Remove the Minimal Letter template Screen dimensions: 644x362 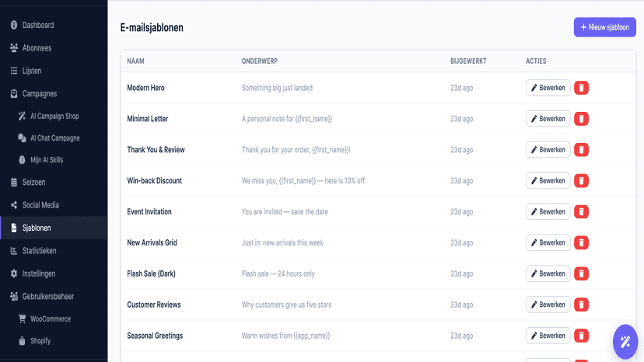[x=581, y=119]
